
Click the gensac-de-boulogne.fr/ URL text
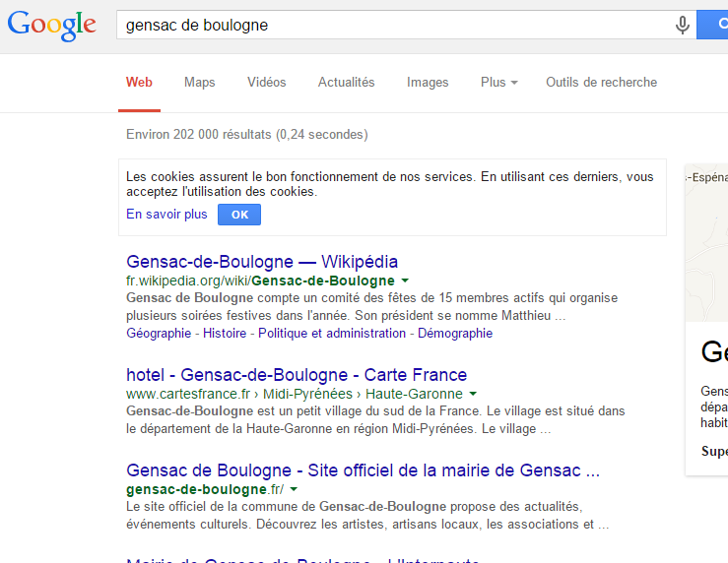click(x=205, y=489)
